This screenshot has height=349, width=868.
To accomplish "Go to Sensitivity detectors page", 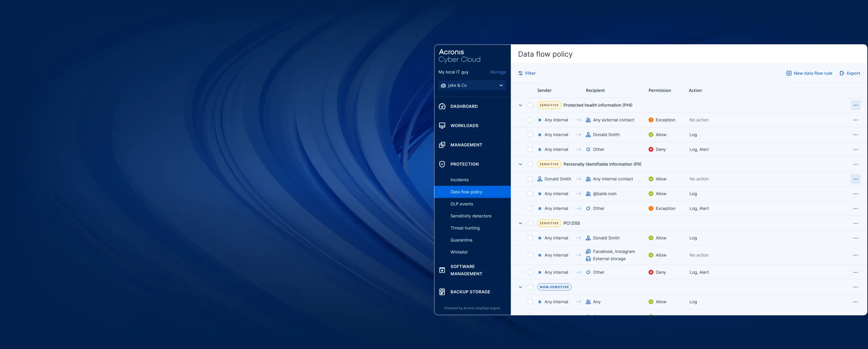I will [x=471, y=216].
